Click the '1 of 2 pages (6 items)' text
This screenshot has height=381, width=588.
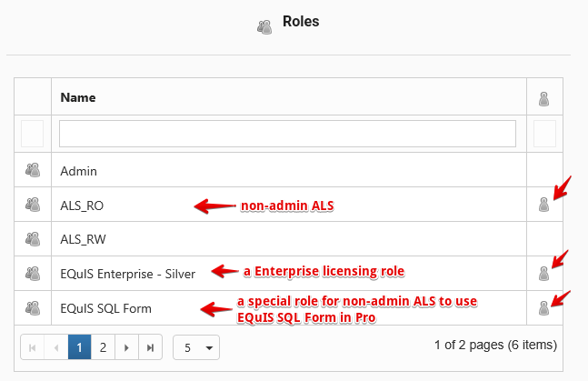(495, 345)
